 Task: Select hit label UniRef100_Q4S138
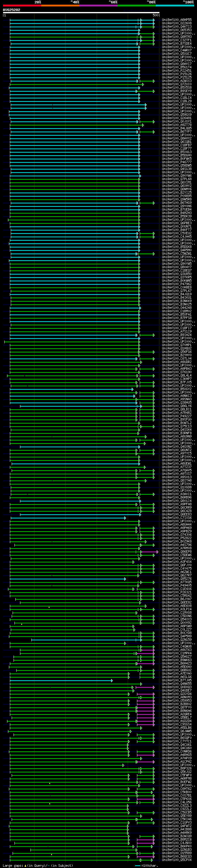point(177,169)
